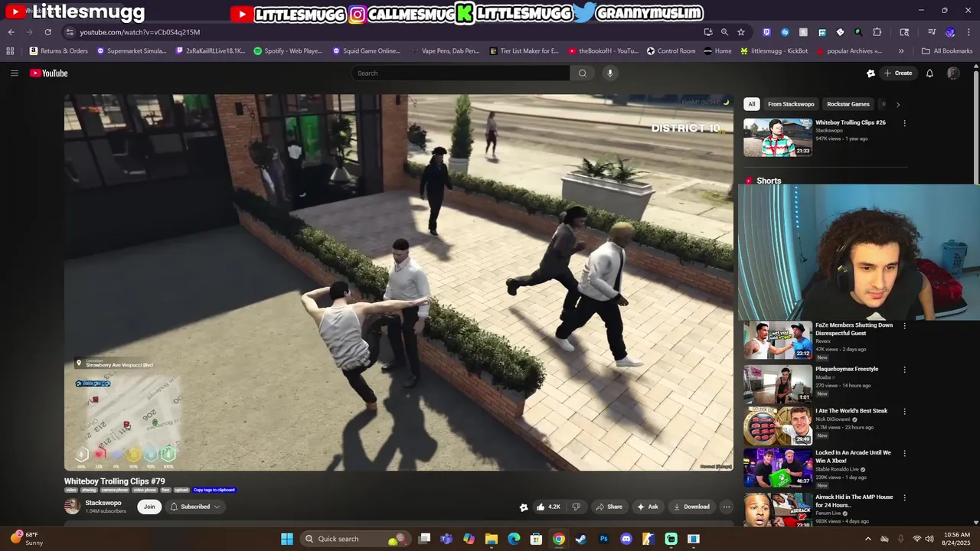Open Chrome page zoom magnifier icon

click(724, 32)
